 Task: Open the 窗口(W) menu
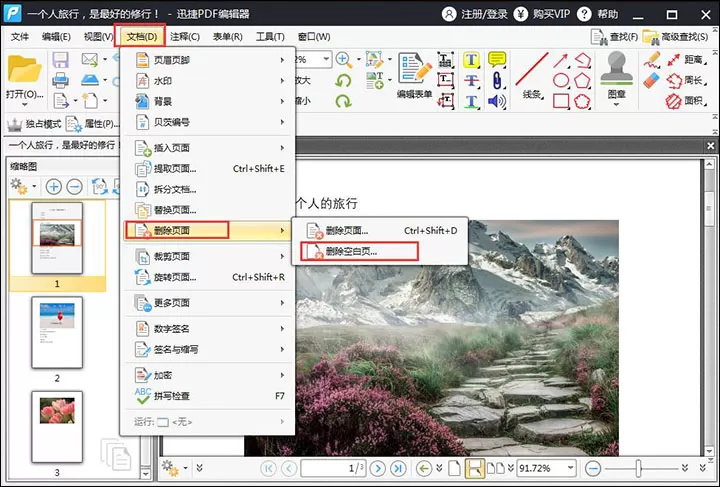314,36
